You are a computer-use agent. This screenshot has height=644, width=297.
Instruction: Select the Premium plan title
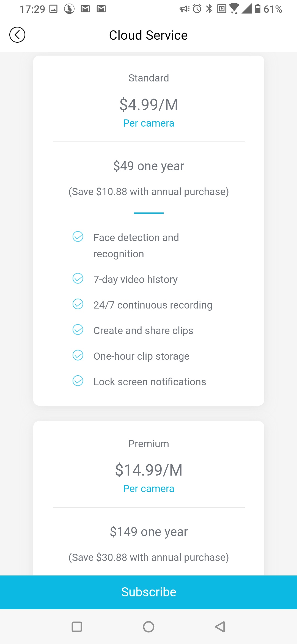pos(148,444)
